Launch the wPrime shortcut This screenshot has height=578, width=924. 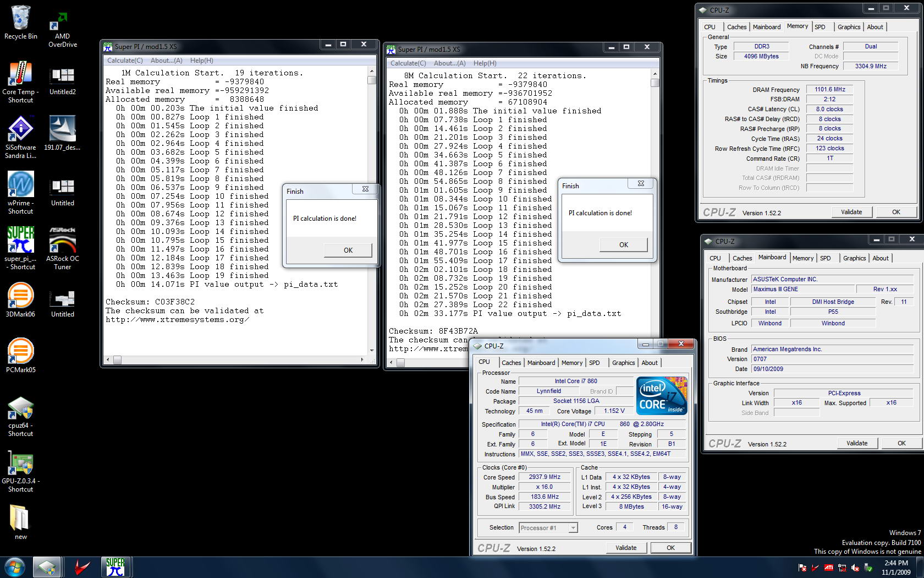click(x=21, y=193)
